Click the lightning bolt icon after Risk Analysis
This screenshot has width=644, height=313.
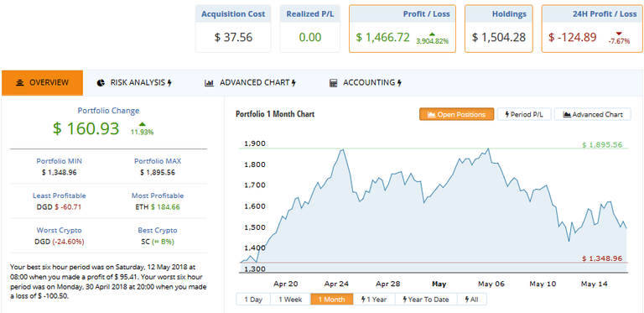[169, 83]
